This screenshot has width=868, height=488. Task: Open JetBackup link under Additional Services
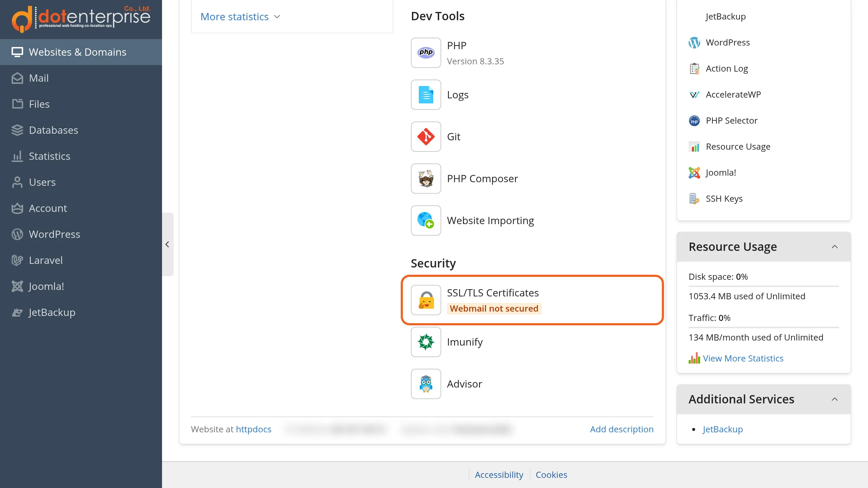[723, 429]
